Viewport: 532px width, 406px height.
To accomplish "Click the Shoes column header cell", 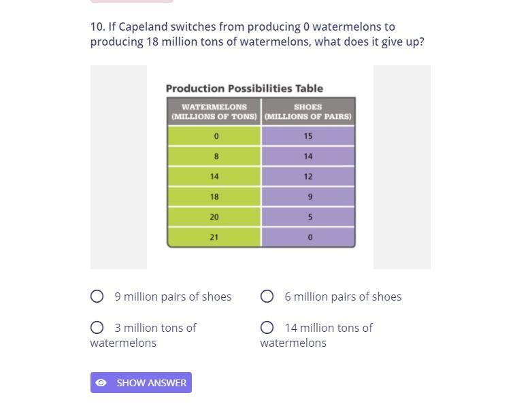I will (308, 112).
